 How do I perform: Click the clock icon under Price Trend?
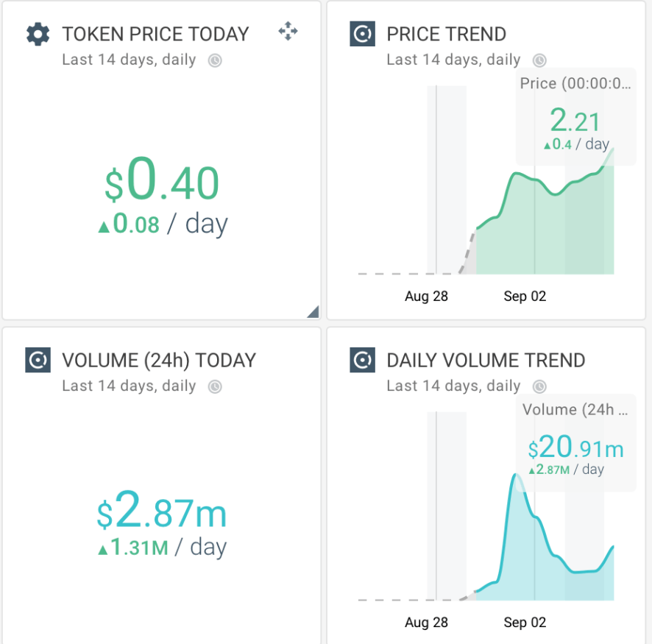(539, 60)
